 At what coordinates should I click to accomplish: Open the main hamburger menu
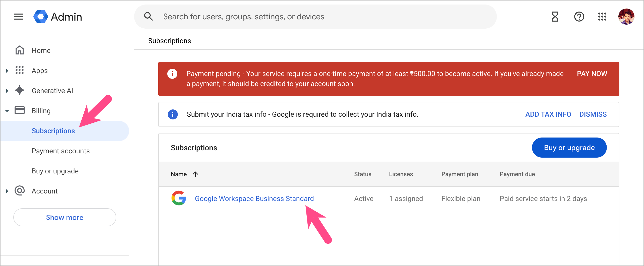click(x=19, y=17)
